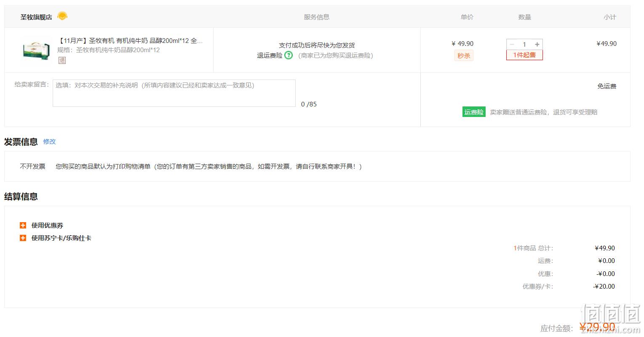Screen dimensions: 644x337
Task: Click the 不开发票 invoice option text
Action: [x=32, y=167]
